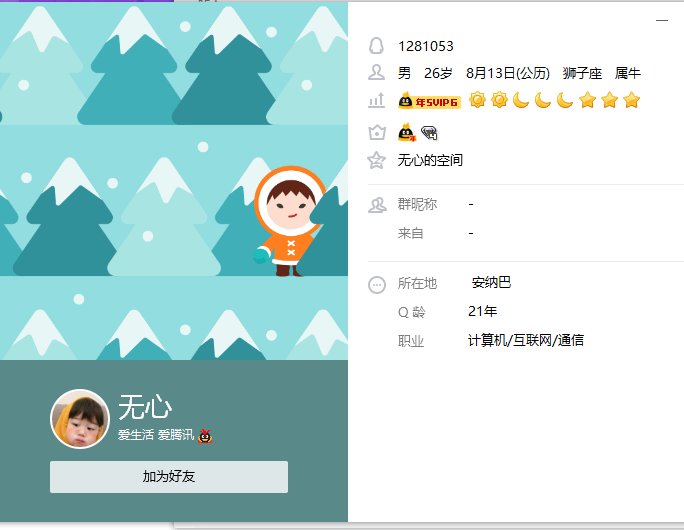The width and height of the screenshot is (684, 530).
Task: Minimize the profile card window
Action: click(662, 20)
